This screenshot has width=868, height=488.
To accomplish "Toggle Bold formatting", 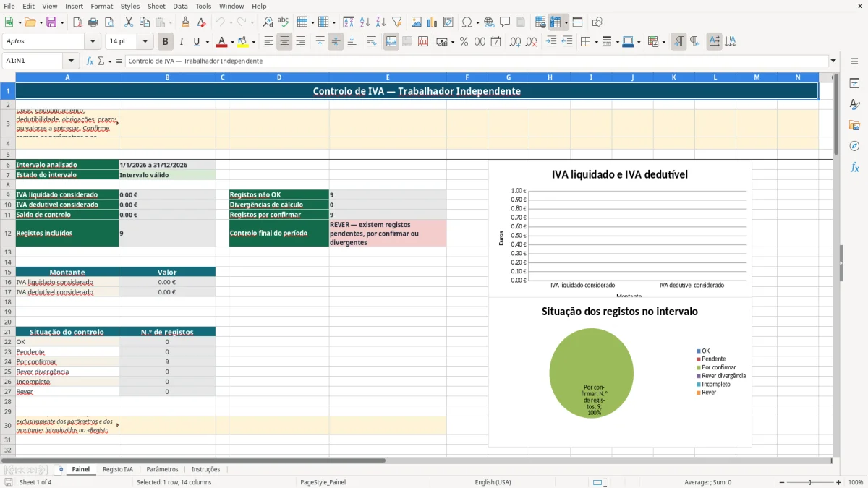I will tap(166, 42).
